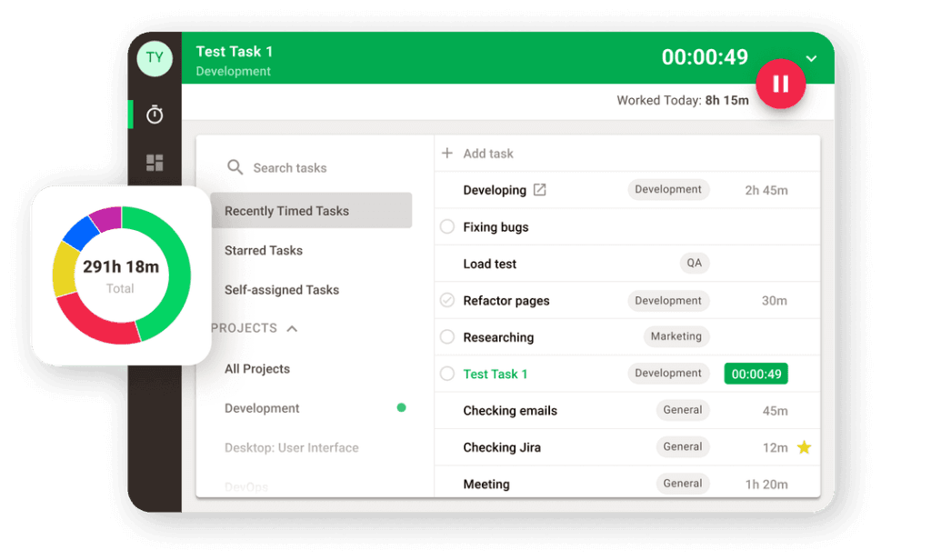The width and height of the screenshot is (931, 560).
Task: Open the timer view from the stopwatch sidebar icon
Action: pyautogui.click(x=155, y=115)
